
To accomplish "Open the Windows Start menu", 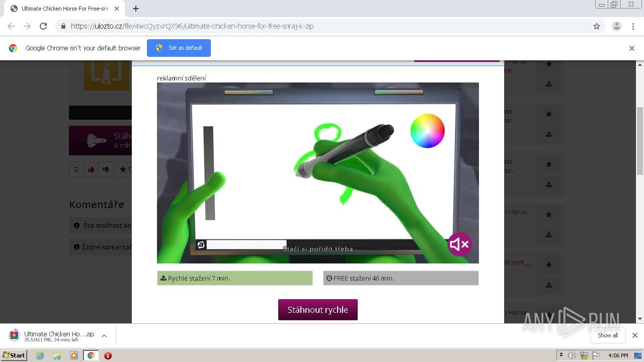I will (x=14, y=355).
